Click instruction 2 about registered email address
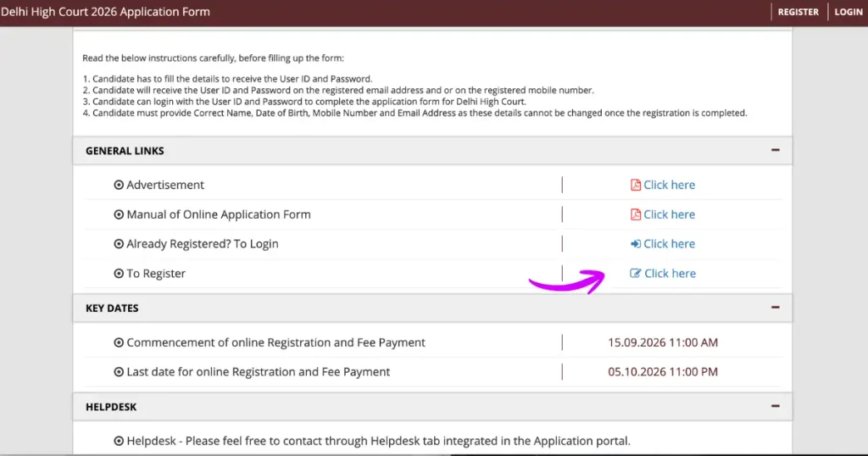 [338, 90]
